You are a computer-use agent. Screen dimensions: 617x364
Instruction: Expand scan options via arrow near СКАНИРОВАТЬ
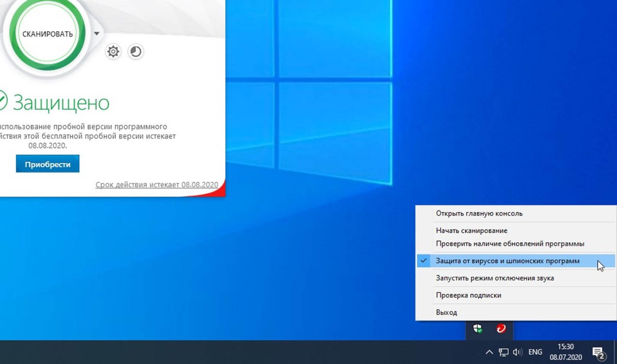[x=96, y=33]
